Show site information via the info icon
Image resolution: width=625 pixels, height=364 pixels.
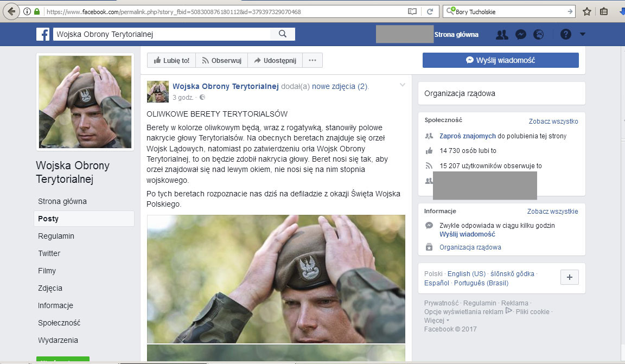point(27,11)
